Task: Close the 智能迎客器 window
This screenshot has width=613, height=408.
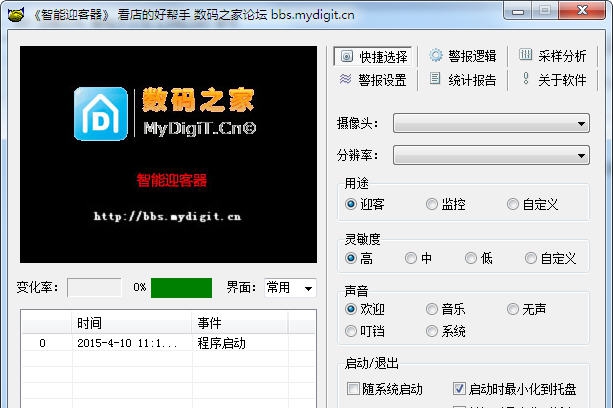Action: tap(582, 10)
